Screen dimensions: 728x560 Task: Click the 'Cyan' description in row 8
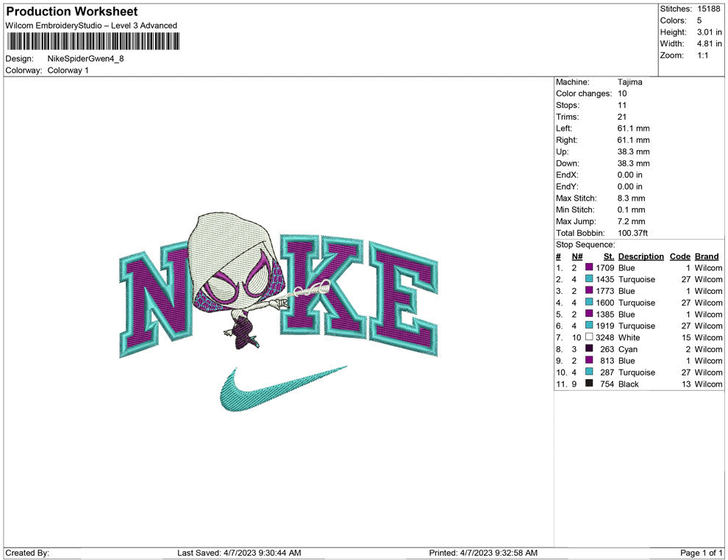(628, 349)
